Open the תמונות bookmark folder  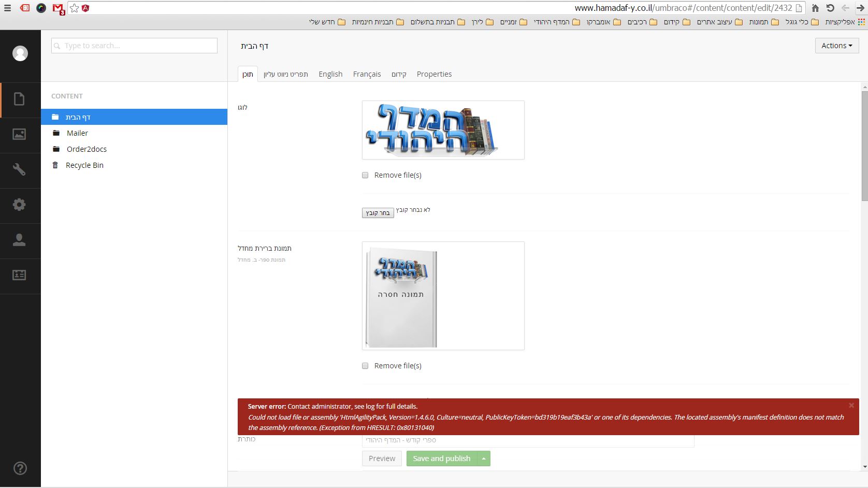(764, 22)
